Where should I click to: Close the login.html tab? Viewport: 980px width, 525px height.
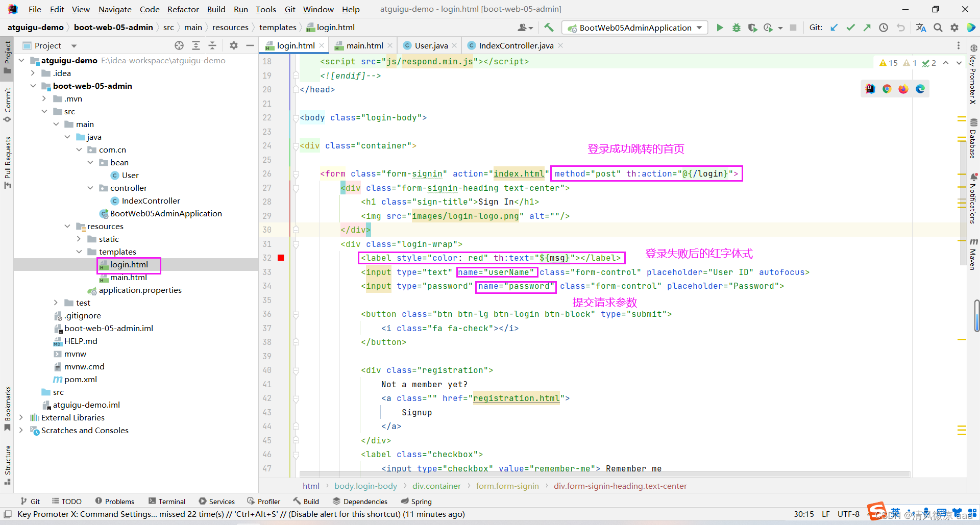coord(322,45)
